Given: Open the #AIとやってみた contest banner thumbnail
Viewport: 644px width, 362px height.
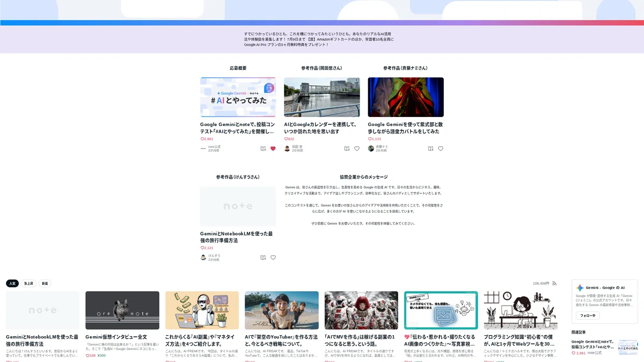Looking at the screenshot, I should pos(238,97).
